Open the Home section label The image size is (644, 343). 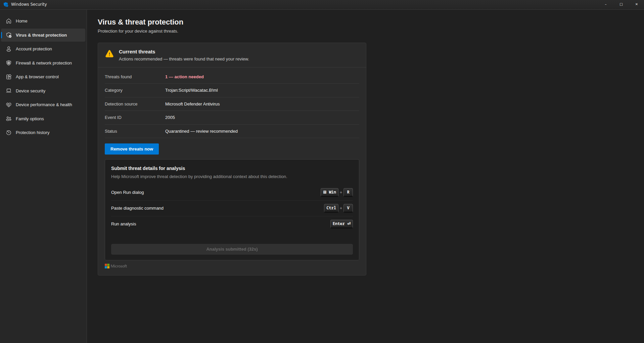click(x=21, y=21)
